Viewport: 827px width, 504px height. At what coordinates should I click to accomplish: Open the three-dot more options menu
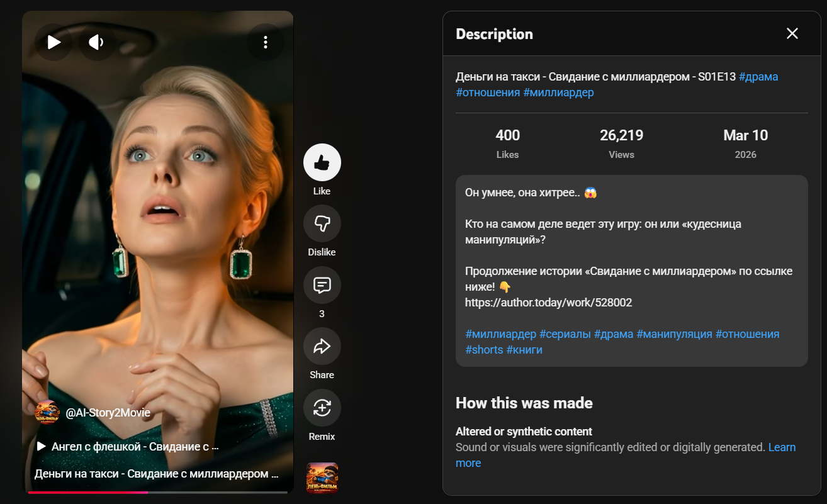click(x=266, y=42)
